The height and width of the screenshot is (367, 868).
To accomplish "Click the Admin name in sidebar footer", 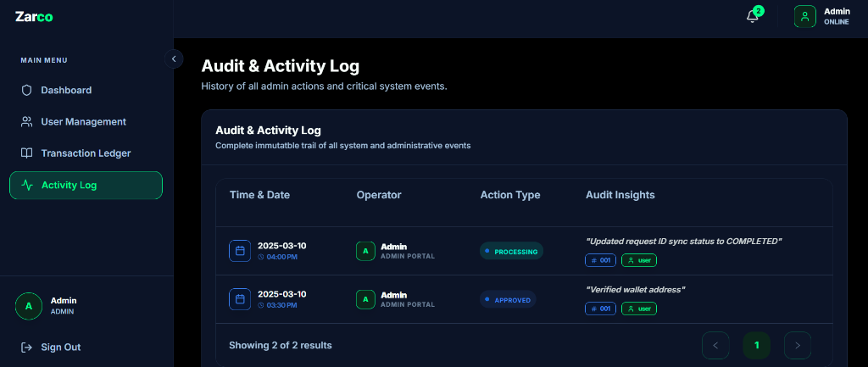I will pyautogui.click(x=64, y=301).
